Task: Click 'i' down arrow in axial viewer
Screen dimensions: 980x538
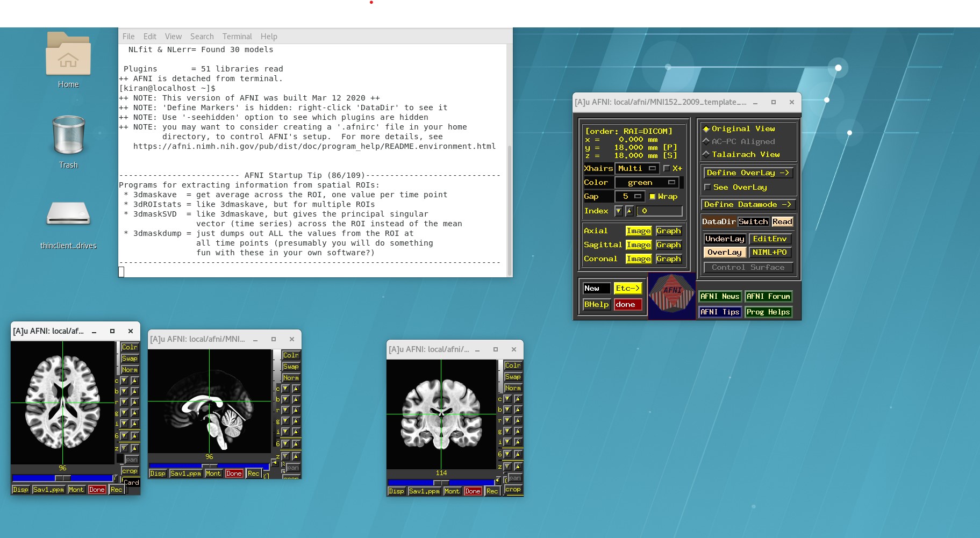Action: pyautogui.click(x=124, y=424)
